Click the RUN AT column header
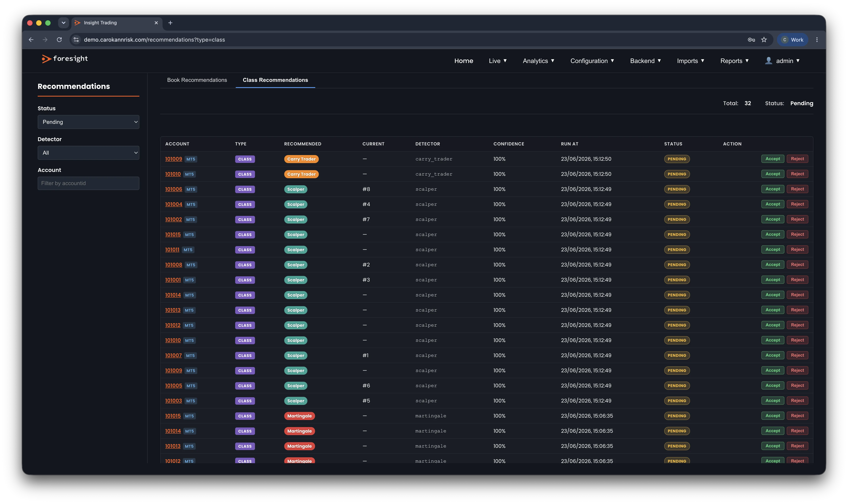The height and width of the screenshot is (504, 848). click(569, 144)
